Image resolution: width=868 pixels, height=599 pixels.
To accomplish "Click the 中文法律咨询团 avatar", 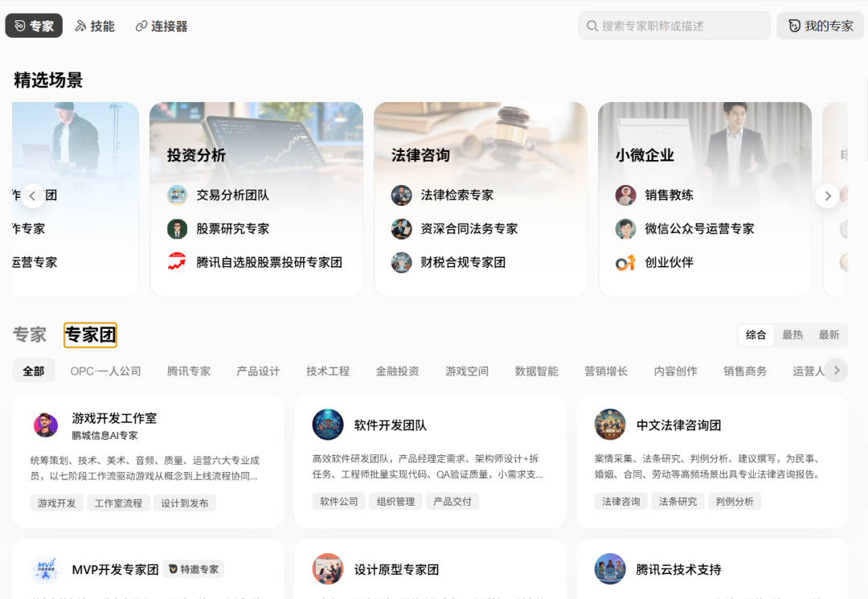I will pos(610,425).
